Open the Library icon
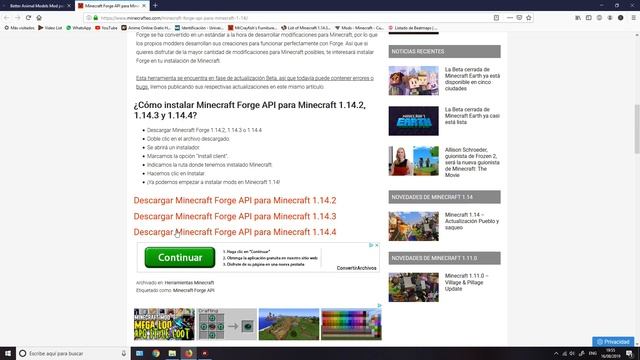The image size is (640, 360). point(578,18)
